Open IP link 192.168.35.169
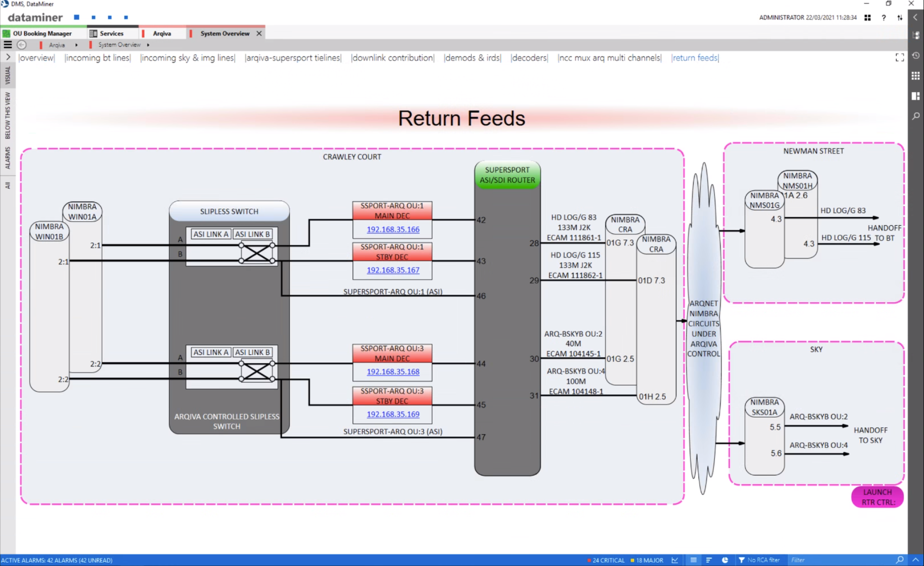 pos(393,414)
